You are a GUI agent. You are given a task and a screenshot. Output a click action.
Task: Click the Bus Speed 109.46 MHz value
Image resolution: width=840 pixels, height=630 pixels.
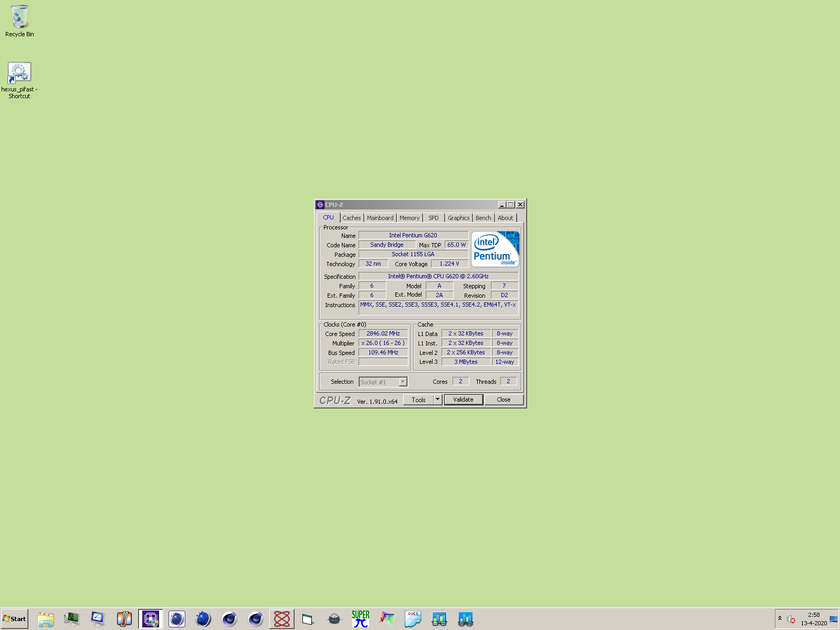383,352
